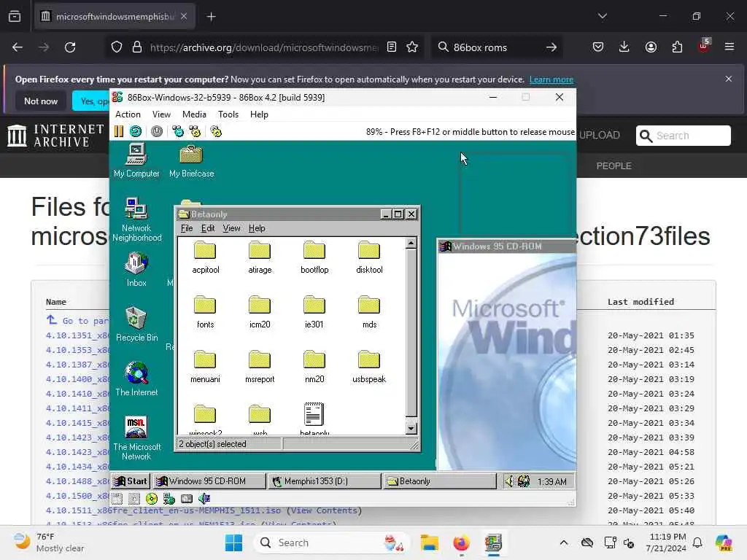Click the Internet Archive Search box
Image resolution: width=747 pixels, height=560 pixels.
683,136
